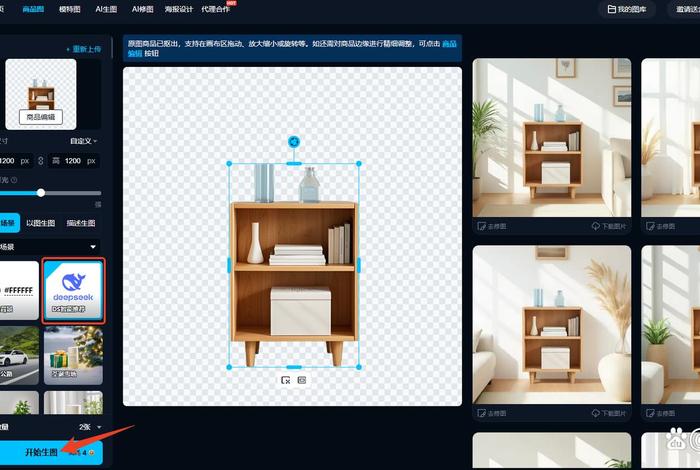This screenshot has height=470, width=700.
Task: Select the 描述生图 mode tab
Action: (x=81, y=223)
